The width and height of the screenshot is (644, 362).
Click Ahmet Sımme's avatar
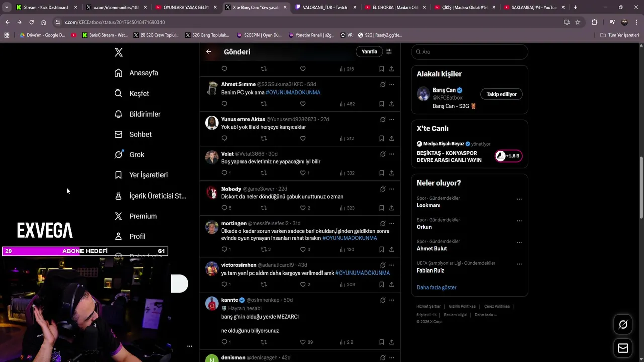point(212,88)
